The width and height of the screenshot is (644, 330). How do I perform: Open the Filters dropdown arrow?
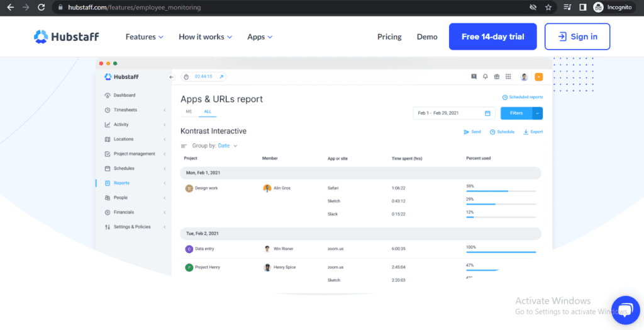point(538,113)
